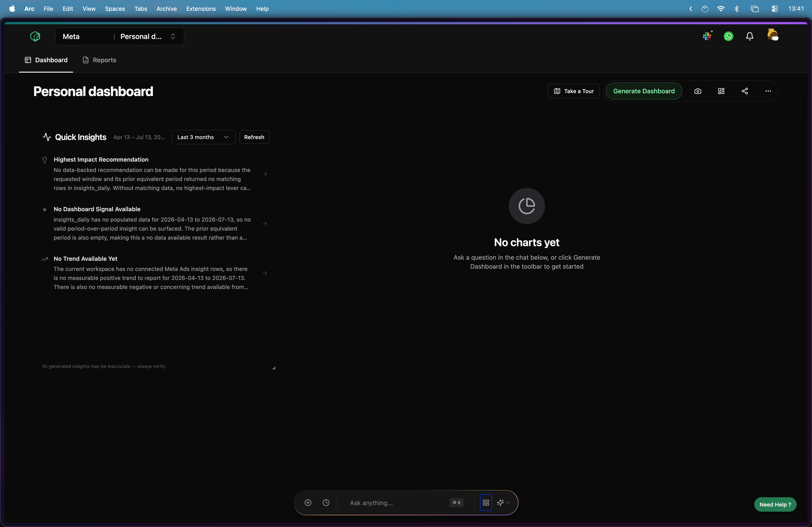812x527 pixels.
Task: Switch to the Reports tab
Action: (99, 60)
